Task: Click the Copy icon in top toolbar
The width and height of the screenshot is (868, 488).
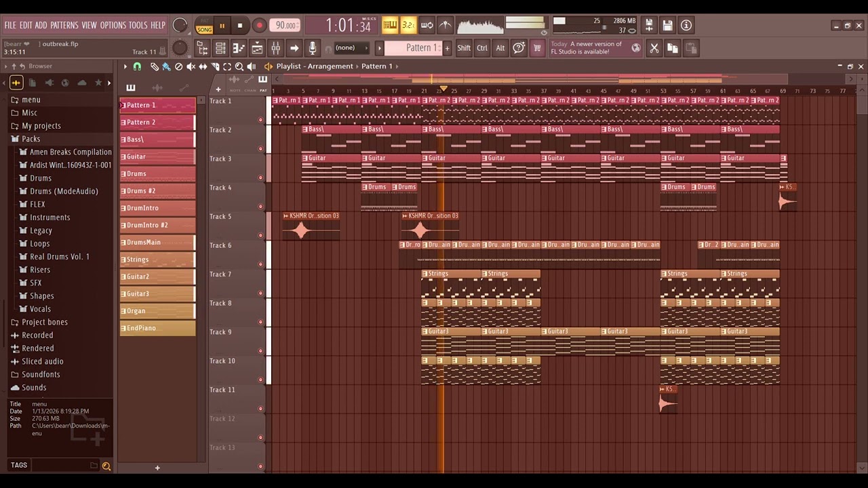Action: (673, 48)
